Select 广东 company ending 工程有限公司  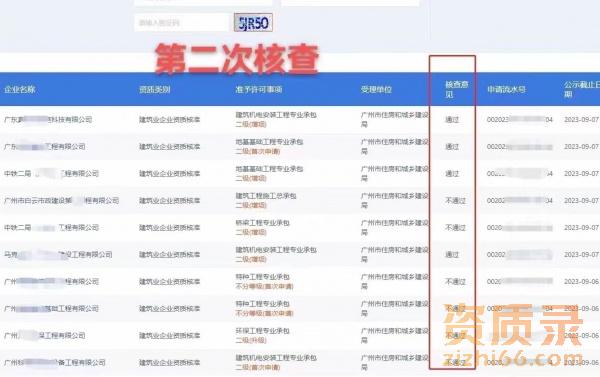point(45,147)
